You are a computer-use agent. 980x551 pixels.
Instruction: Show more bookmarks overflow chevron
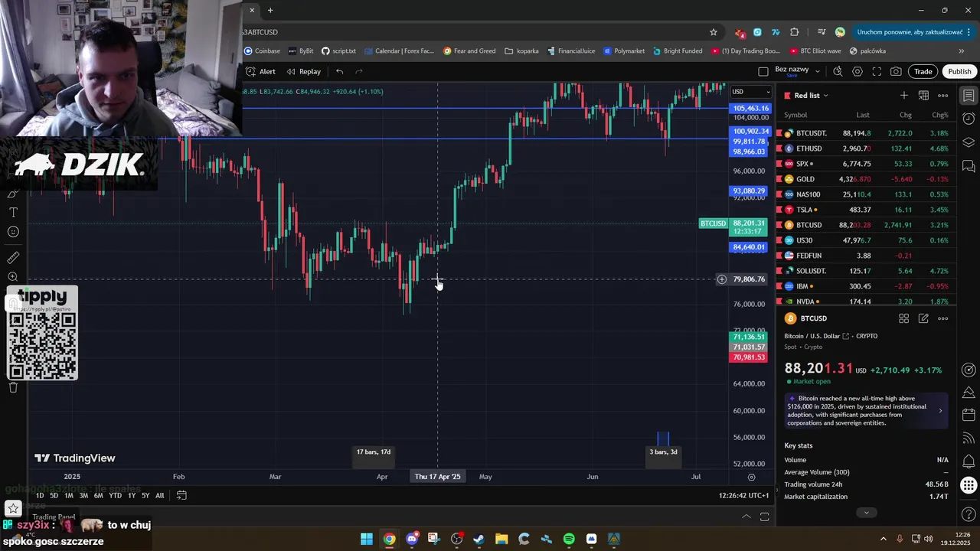(x=962, y=51)
